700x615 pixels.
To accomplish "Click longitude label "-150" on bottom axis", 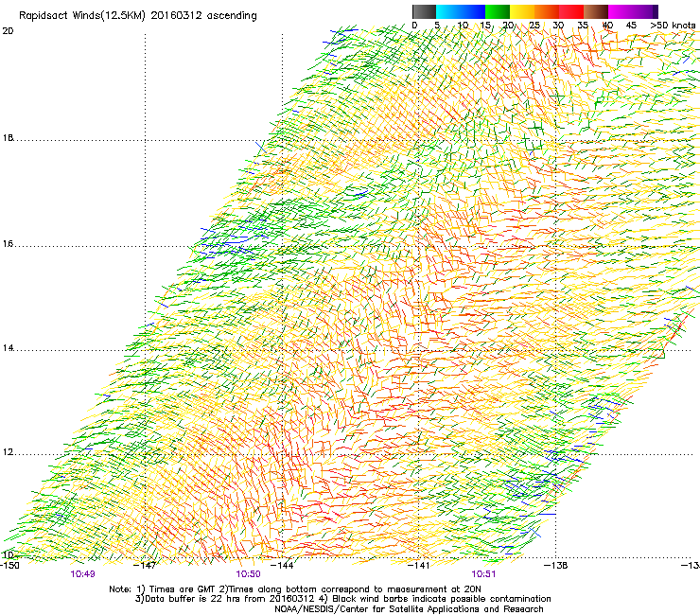I will (x=9, y=566).
